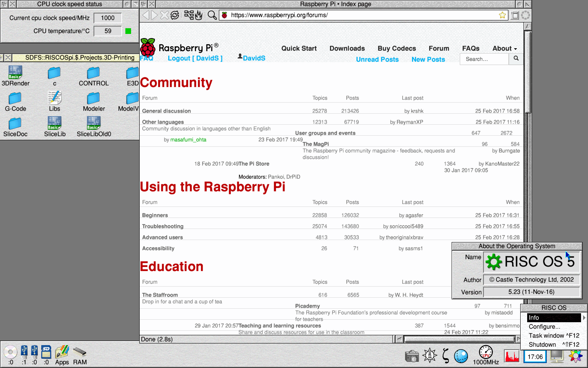Reload the page using the refresh icon
Screen dimensions: 588x368
coord(175,15)
